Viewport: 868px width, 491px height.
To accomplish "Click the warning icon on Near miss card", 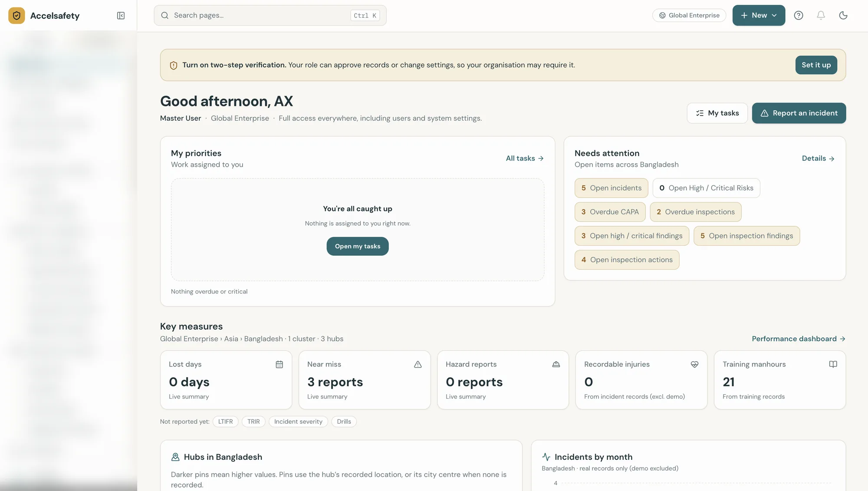I will pyautogui.click(x=418, y=364).
